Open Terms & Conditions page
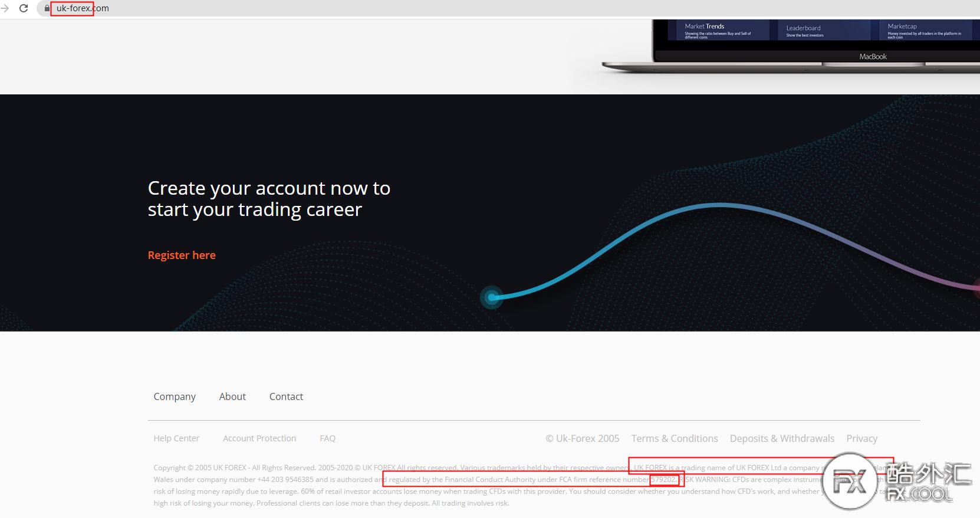Viewport: 980px width, 518px height. [x=675, y=438]
